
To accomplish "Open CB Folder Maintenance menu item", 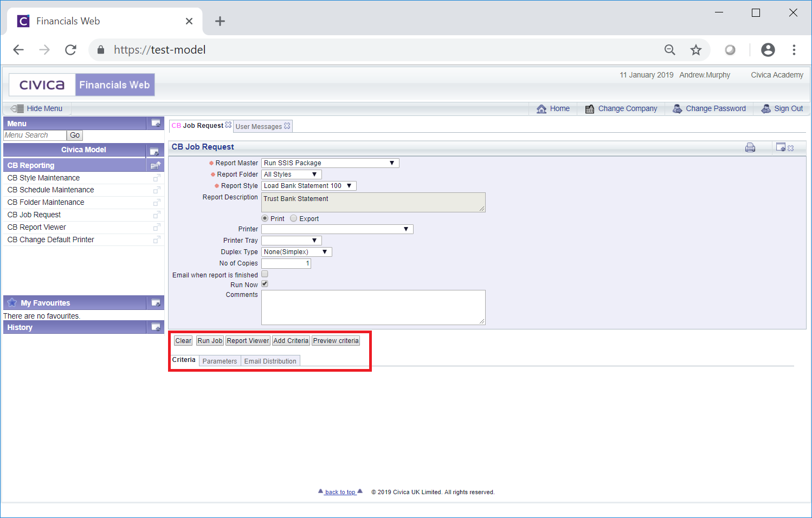I will (x=46, y=202).
